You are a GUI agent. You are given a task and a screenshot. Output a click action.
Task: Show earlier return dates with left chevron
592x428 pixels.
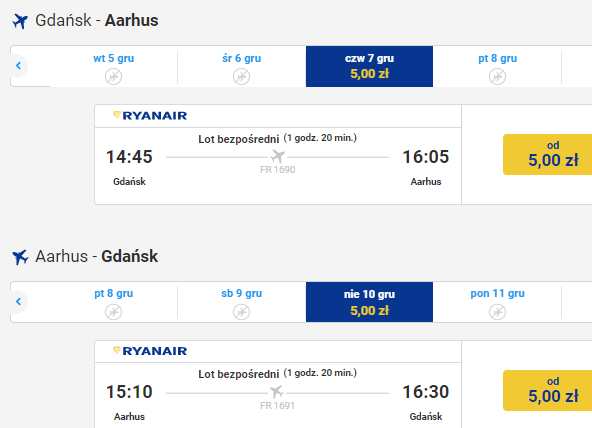(x=18, y=302)
